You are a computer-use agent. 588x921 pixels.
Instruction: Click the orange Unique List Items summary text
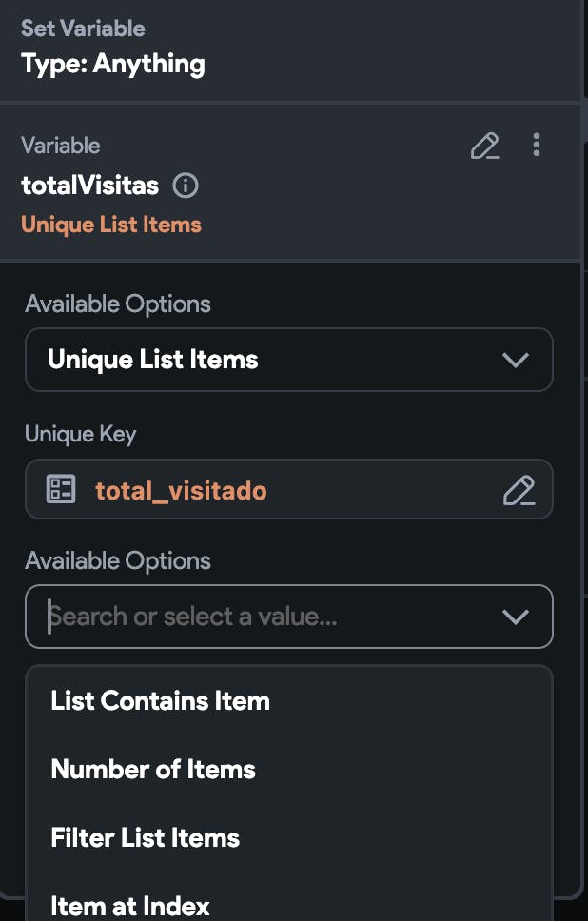(x=111, y=225)
